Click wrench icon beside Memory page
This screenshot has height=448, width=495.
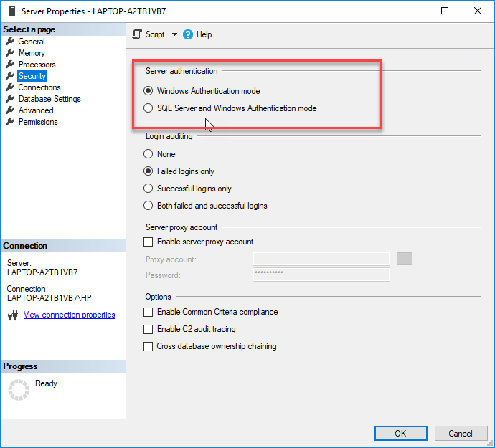point(10,53)
